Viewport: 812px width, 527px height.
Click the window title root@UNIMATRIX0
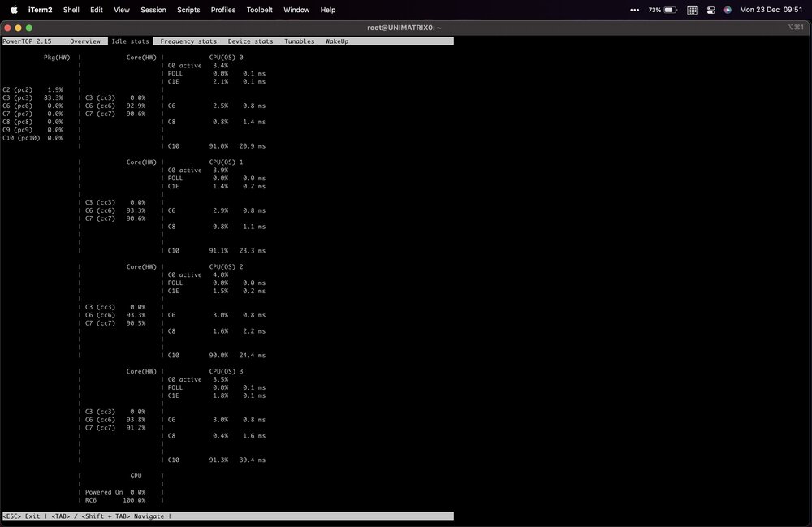[x=404, y=28]
